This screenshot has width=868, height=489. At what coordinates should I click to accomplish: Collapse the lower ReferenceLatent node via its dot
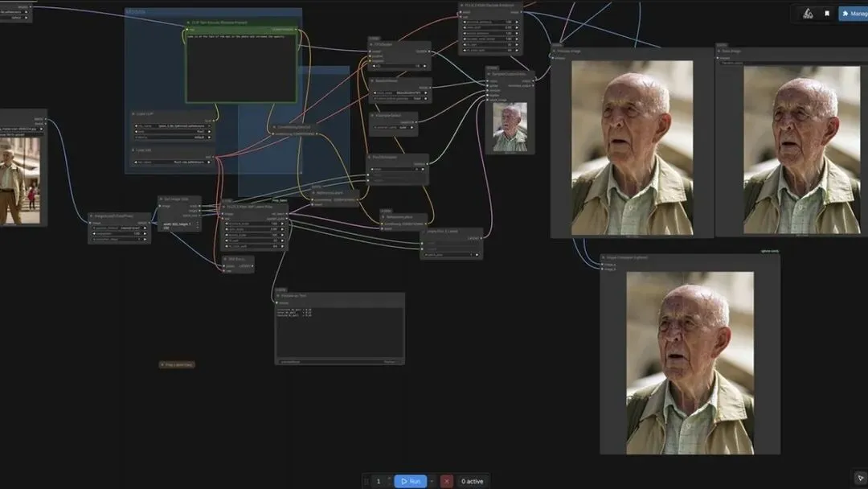click(383, 217)
